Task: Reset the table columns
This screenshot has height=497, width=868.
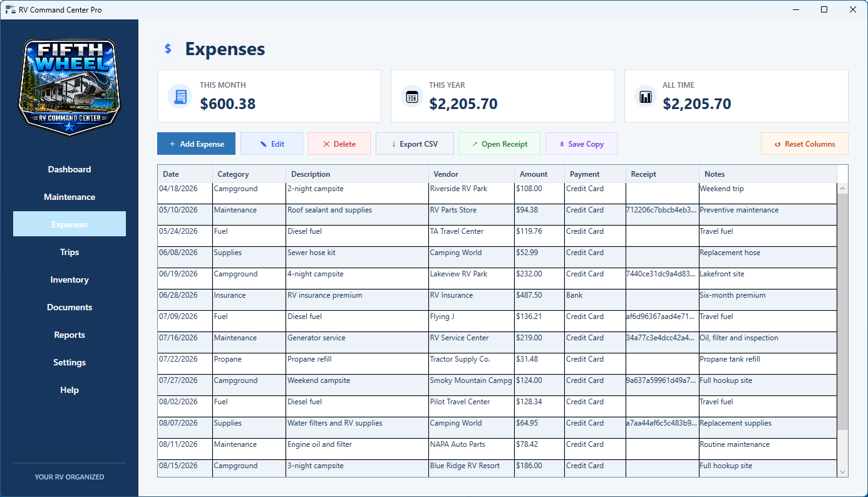Action: coord(805,144)
